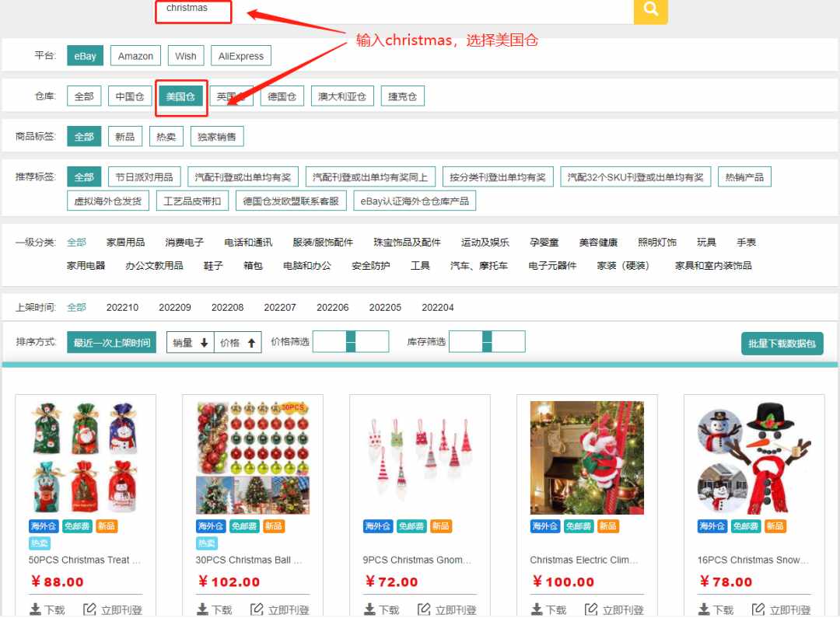Filter by listing month 202210

[x=122, y=307]
